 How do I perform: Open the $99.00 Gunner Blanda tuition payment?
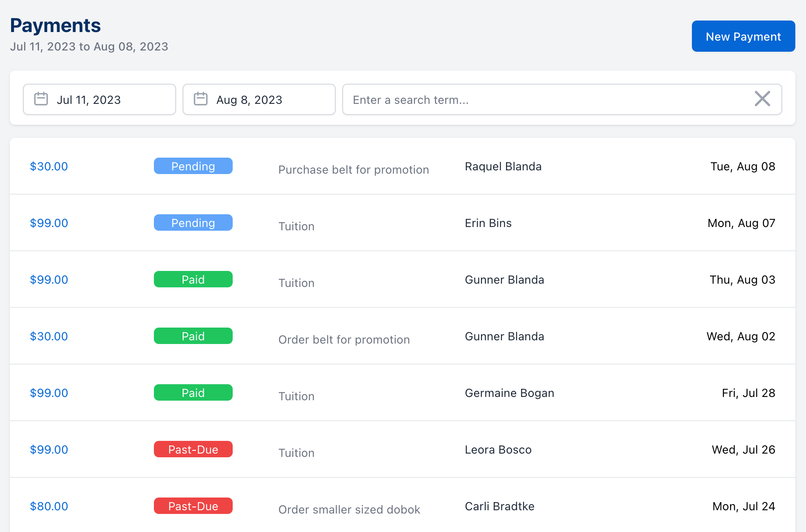pos(49,280)
